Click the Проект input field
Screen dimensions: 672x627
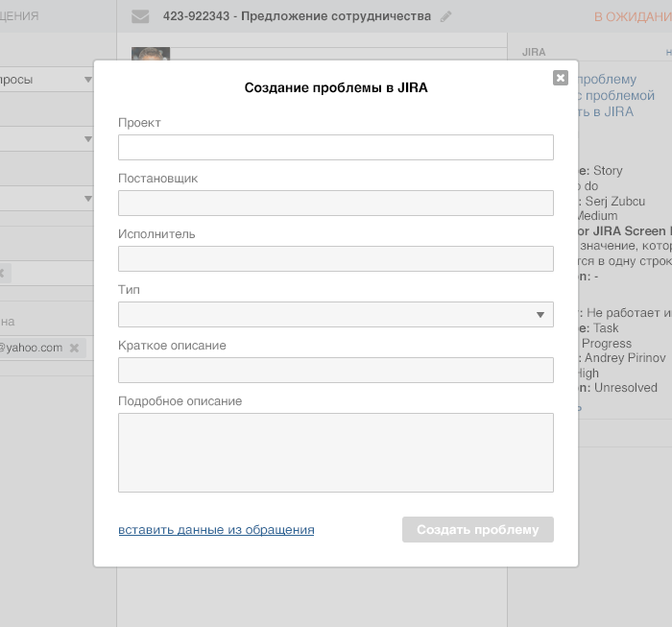pos(336,148)
